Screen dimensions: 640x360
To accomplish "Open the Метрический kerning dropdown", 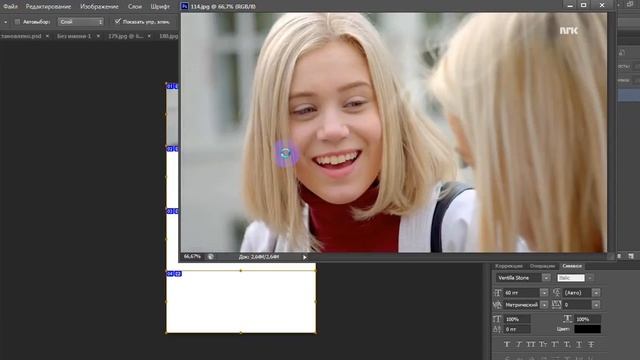I will (544, 305).
